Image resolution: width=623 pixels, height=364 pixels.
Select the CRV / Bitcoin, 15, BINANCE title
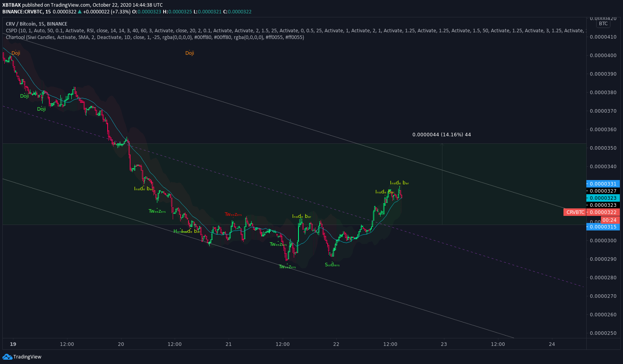(37, 24)
